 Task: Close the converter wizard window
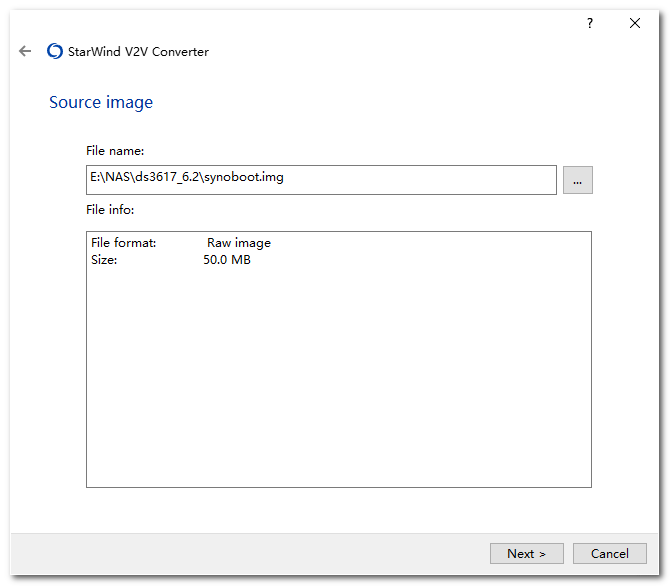point(635,23)
